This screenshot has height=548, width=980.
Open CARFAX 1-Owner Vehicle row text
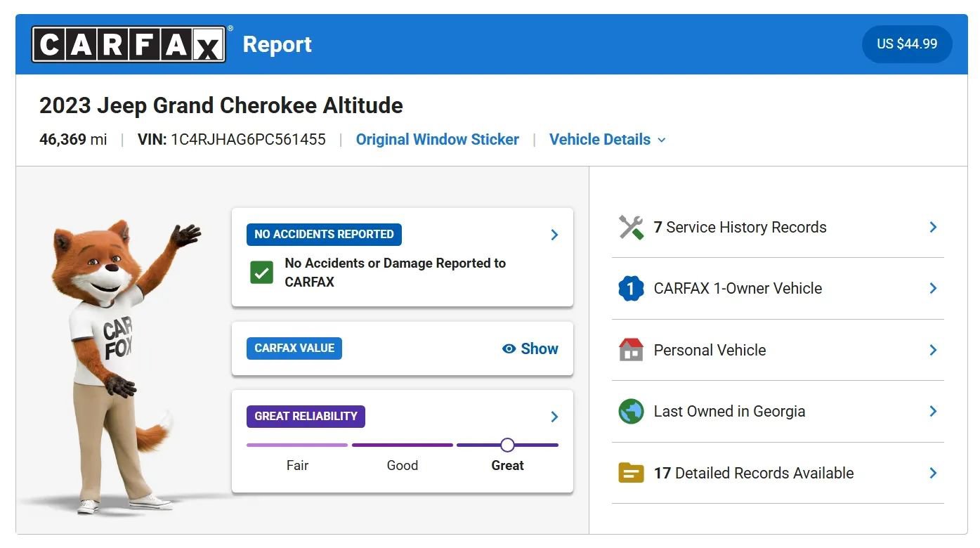click(x=738, y=288)
